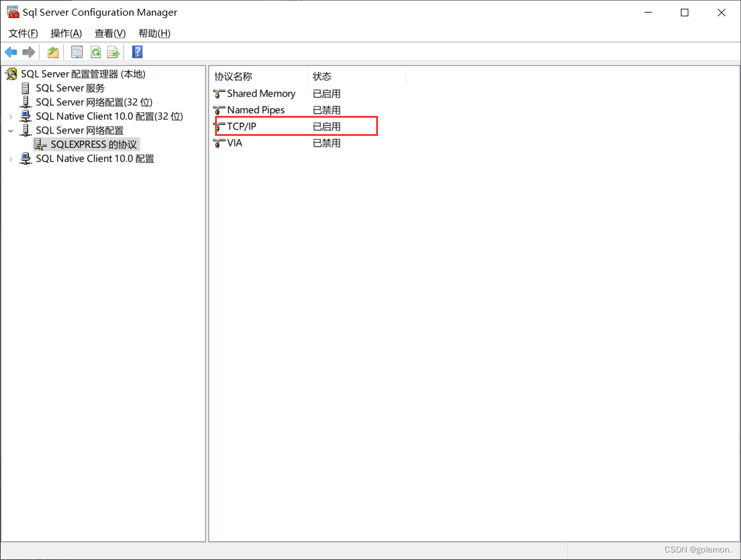
Task: Click the app icon in the title bar
Action: (13, 13)
